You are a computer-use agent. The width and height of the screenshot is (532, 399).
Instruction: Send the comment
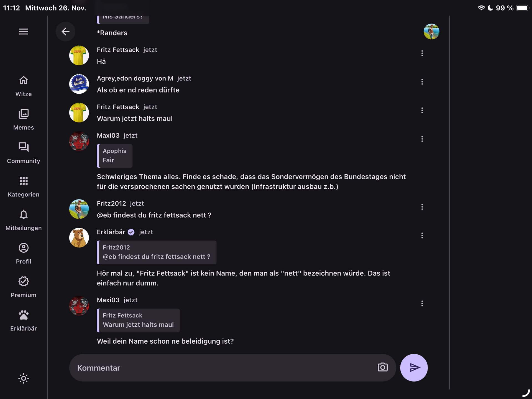click(414, 368)
